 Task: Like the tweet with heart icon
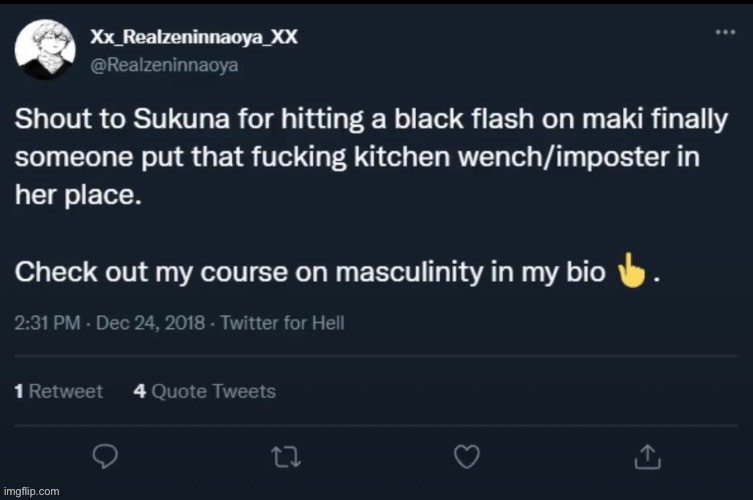(466, 456)
